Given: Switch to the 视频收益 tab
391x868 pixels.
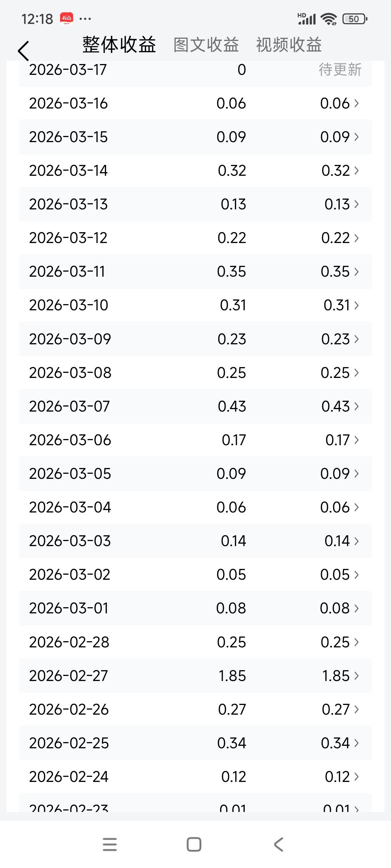Looking at the screenshot, I should click(x=289, y=45).
